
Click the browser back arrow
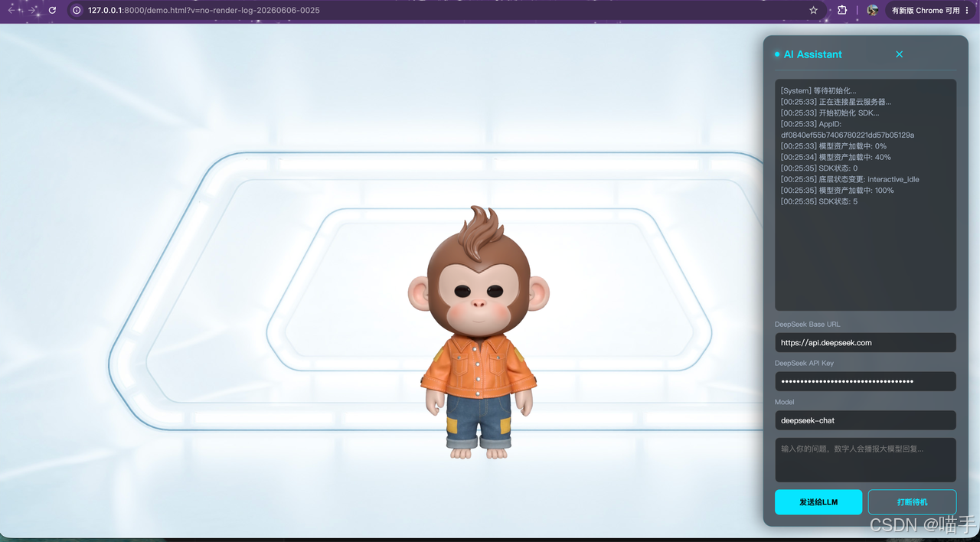pos(11,11)
